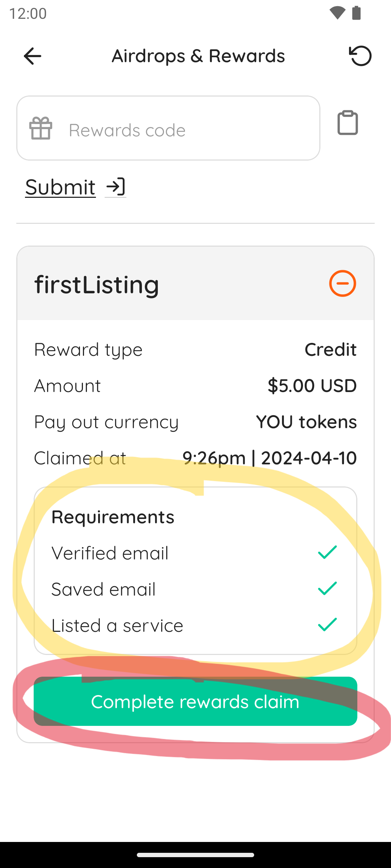This screenshot has height=868, width=391.
Task: Tap the Verified email checkmark
Action: coord(328,552)
